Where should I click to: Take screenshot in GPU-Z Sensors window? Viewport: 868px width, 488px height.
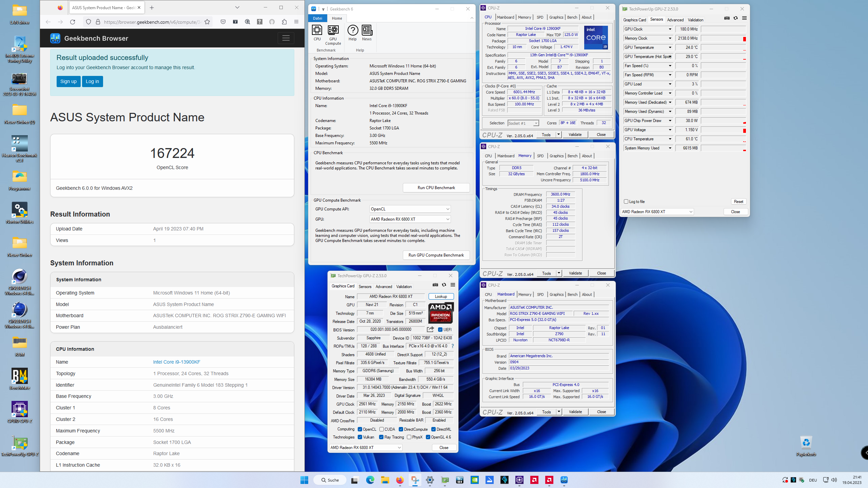coord(727,18)
